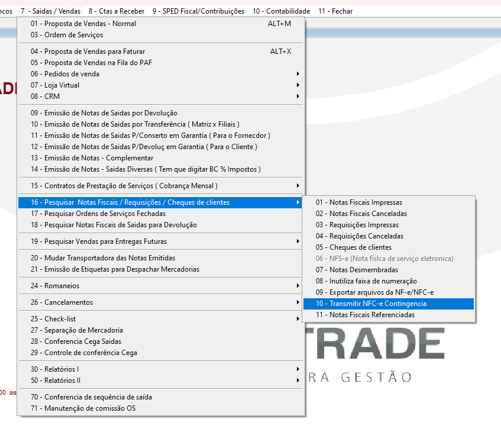
Task: Open 09 - Exportar arquivos da NF-e/NFC-e
Action: point(374,292)
